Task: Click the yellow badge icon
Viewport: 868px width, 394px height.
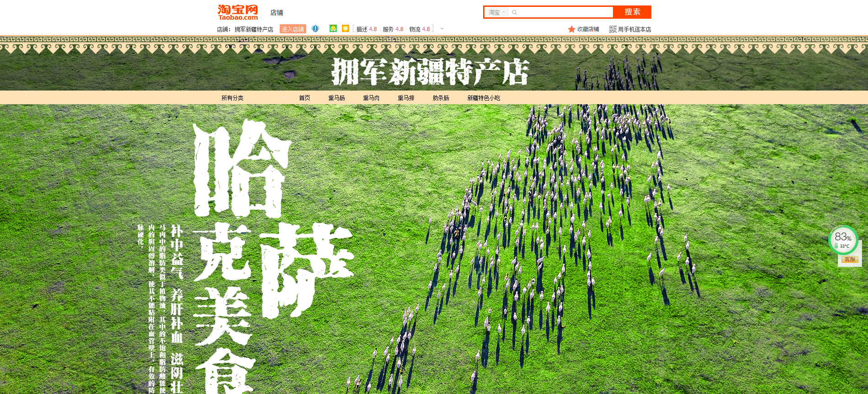Action: pyautogui.click(x=346, y=28)
